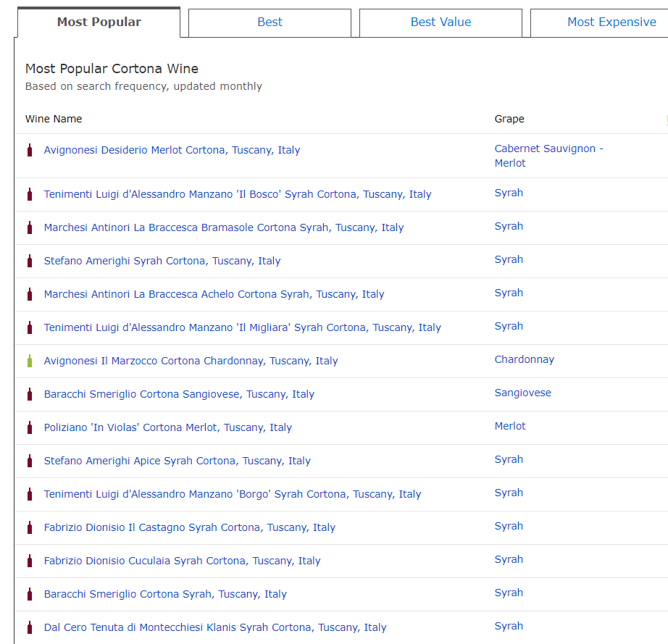668x644 pixels.
Task: Click Syrah grape link in 'Borgo' row
Action: click(509, 493)
